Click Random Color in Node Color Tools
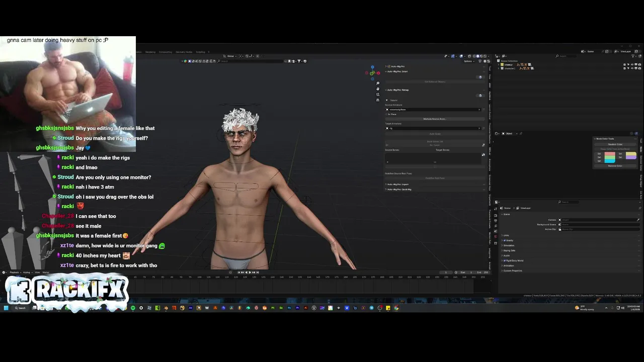 point(615,144)
